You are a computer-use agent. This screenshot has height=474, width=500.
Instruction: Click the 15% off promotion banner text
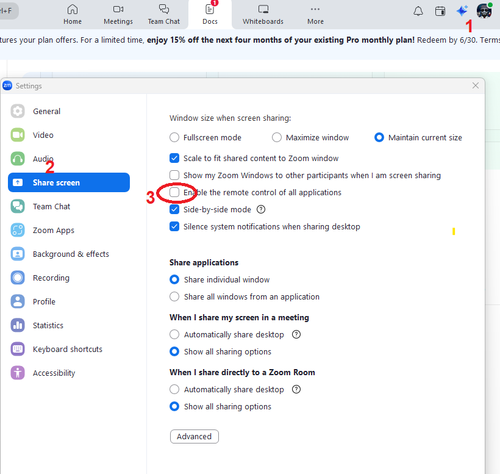pos(281,40)
